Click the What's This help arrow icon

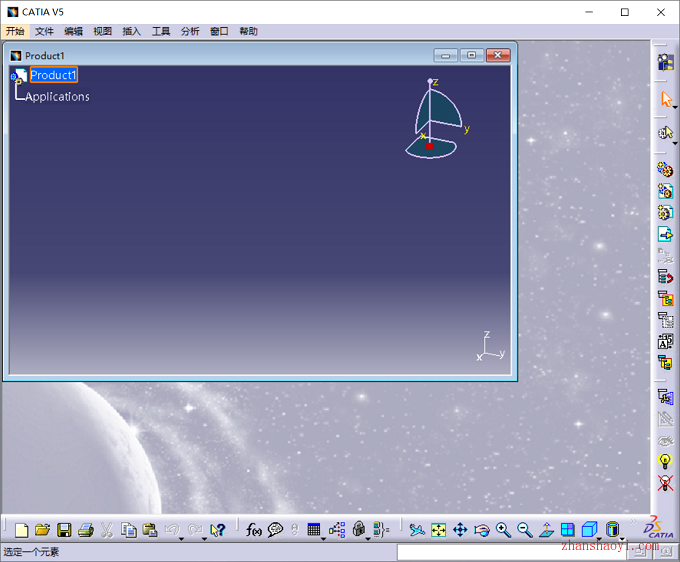[218, 530]
